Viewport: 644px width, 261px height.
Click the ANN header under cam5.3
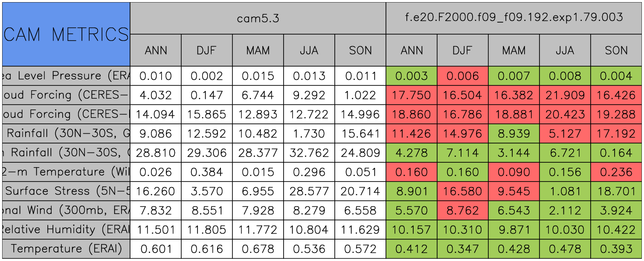coord(156,50)
